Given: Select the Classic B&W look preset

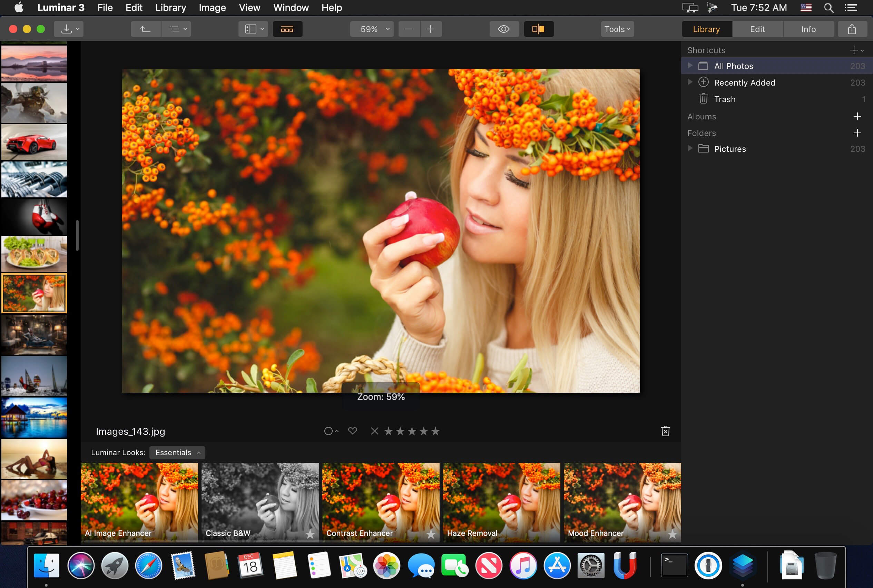Looking at the screenshot, I should click(259, 501).
